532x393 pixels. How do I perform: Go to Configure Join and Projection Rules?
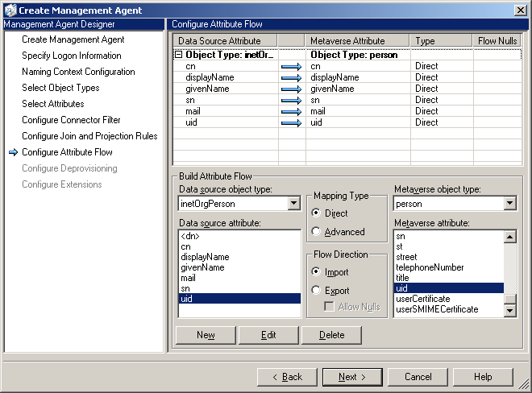(89, 136)
